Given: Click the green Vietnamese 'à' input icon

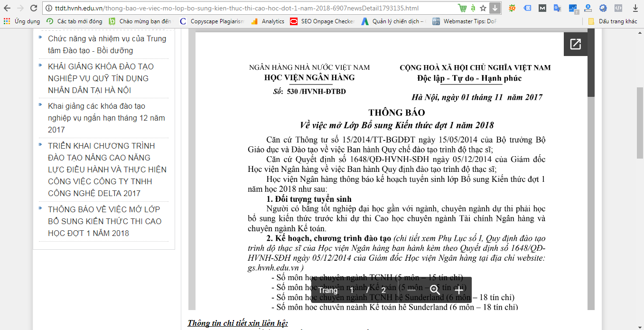Looking at the screenshot, I should [x=473, y=8].
